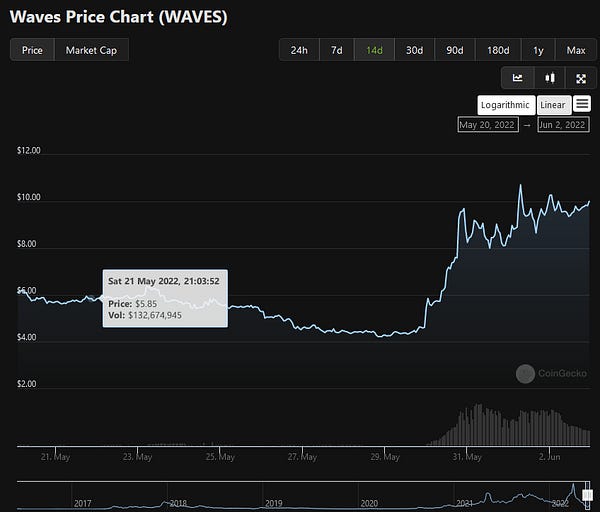
Task: Click the 2019 label in navigator timeline
Action: click(274, 503)
